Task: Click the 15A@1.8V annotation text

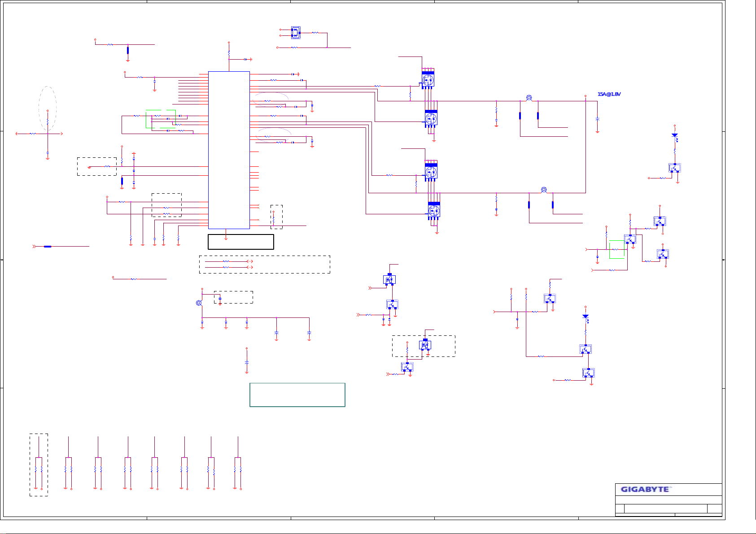Action: 609,95
